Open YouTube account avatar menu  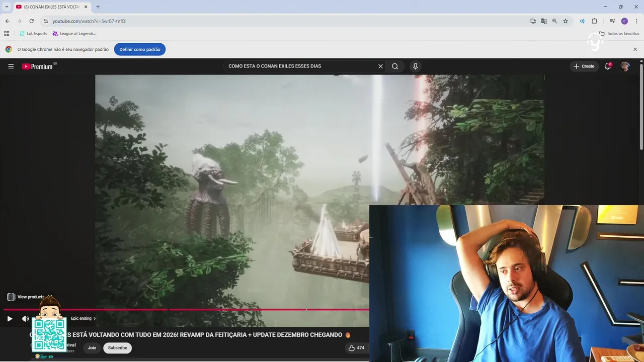tap(625, 66)
